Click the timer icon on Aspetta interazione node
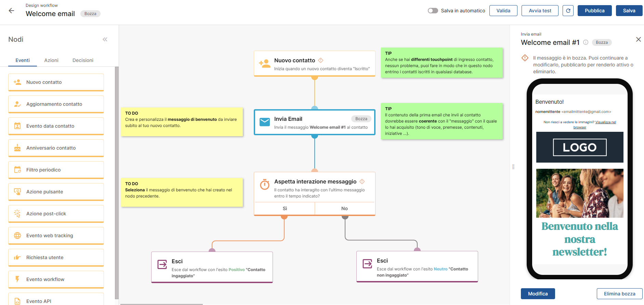 tap(265, 185)
